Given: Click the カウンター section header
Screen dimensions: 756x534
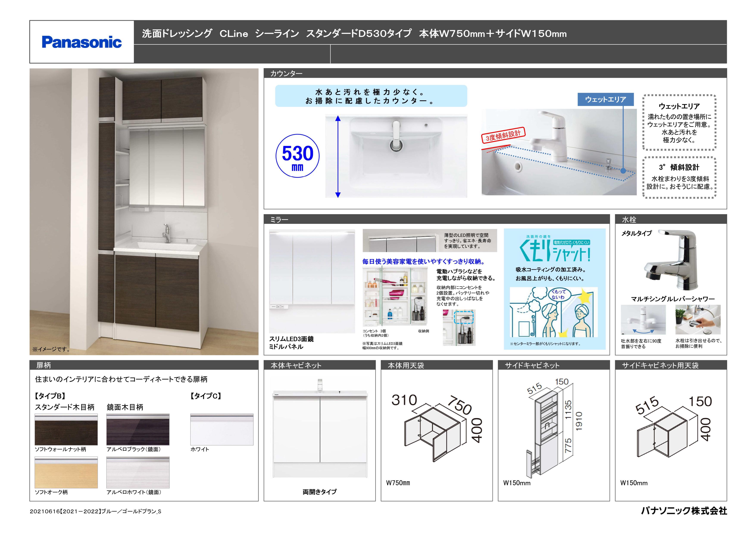Looking at the screenshot, I should click(495, 73).
